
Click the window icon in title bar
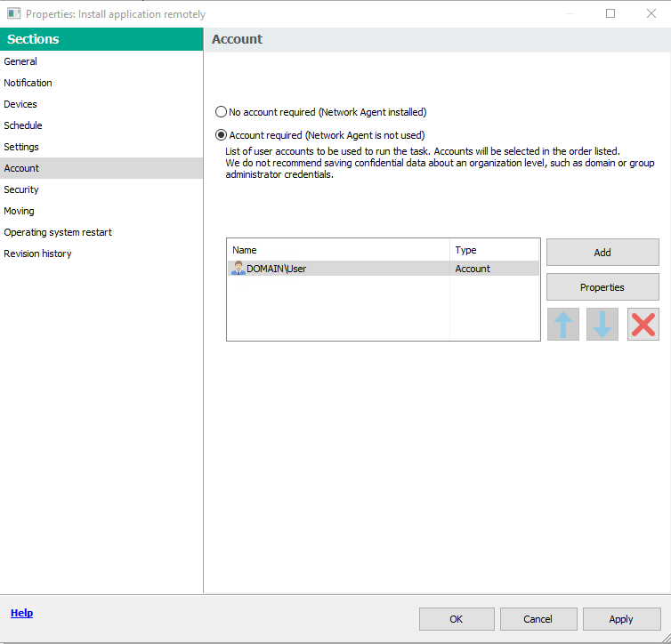pyautogui.click(x=13, y=13)
